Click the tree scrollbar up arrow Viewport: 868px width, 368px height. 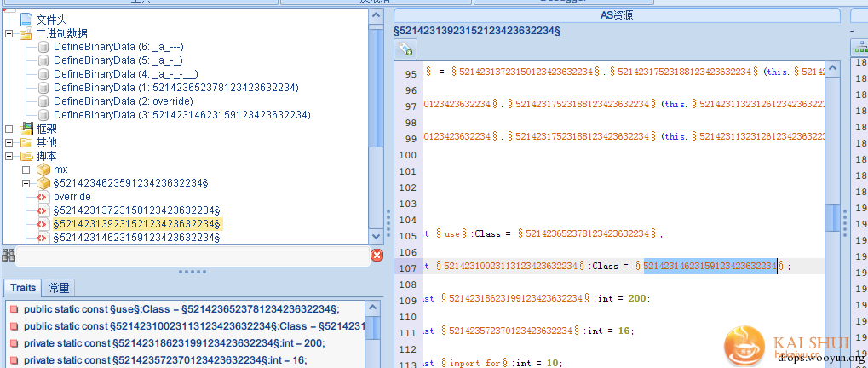(376, 15)
